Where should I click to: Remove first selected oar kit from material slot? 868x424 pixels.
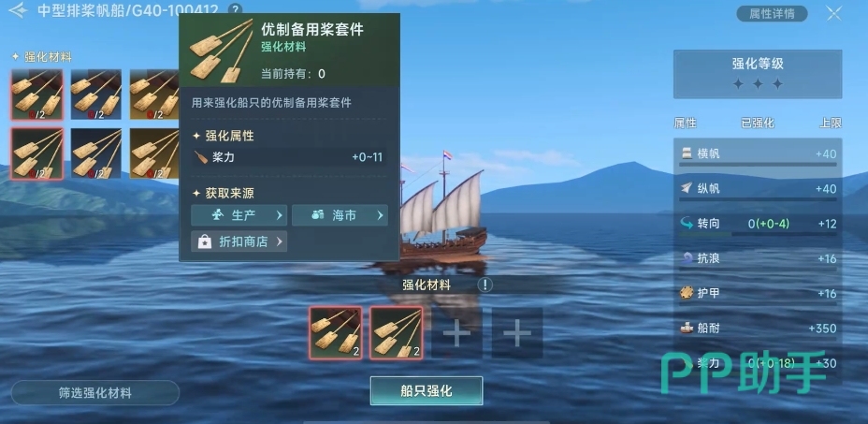click(336, 333)
